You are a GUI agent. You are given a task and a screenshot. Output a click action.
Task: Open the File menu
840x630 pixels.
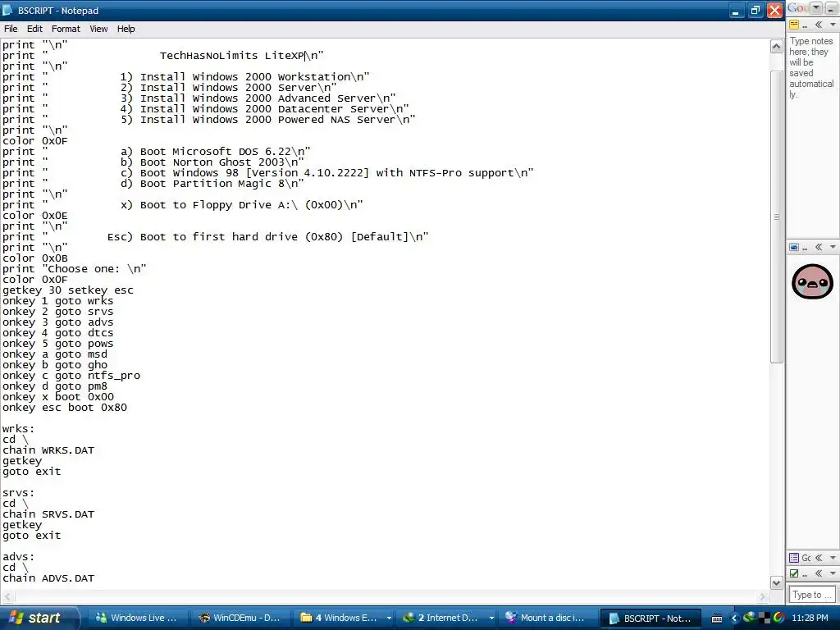(x=11, y=29)
